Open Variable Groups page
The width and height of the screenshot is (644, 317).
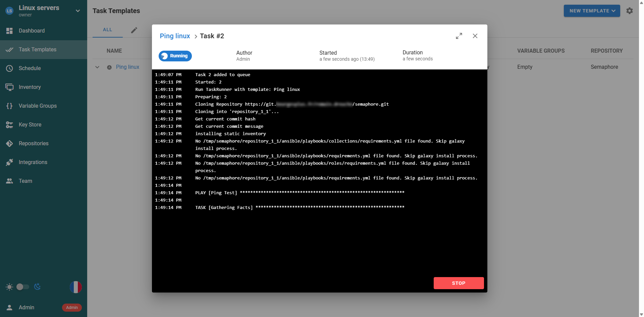click(38, 106)
